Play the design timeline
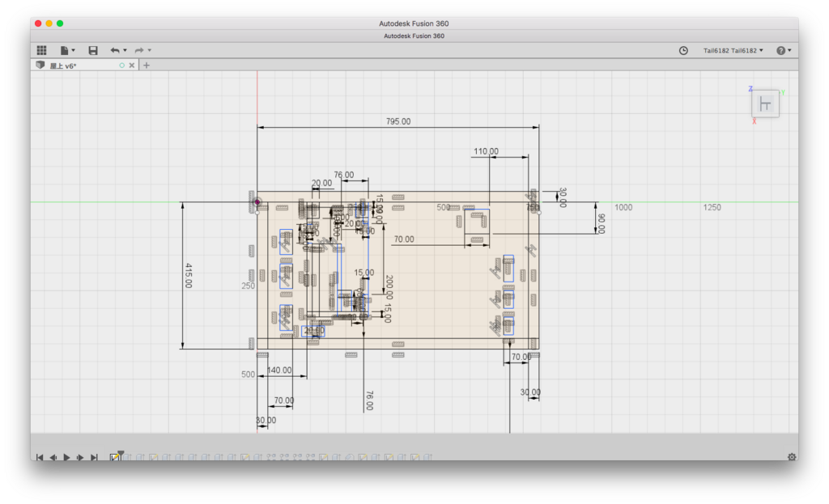The width and height of the screenshot is (829, 504). 66,458
